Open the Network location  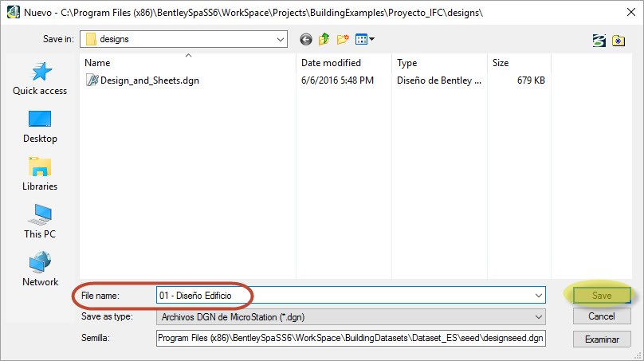pyautogui.click(x=40, y=270)
